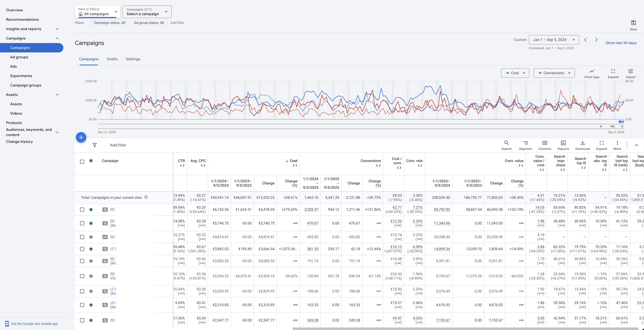Viewport: 644px width, 330px height.
Task: Open the More options menu
Action: [x=617, y=145]
